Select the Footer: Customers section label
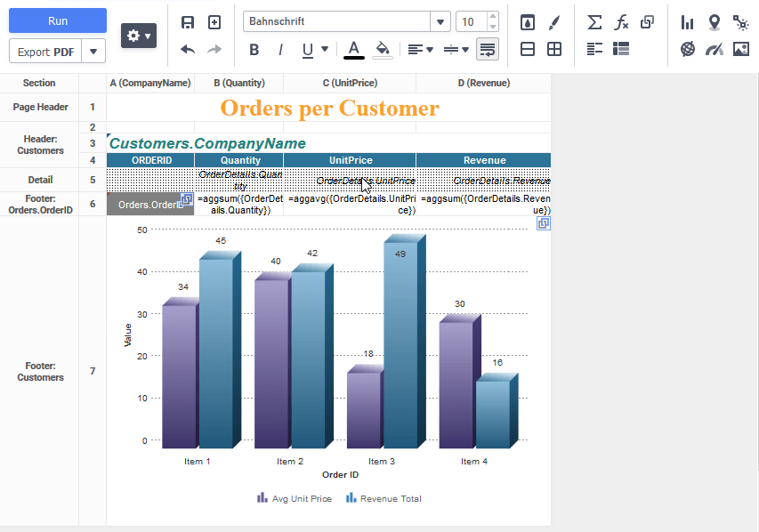759x532 pixels. click(x=40, y=371)
